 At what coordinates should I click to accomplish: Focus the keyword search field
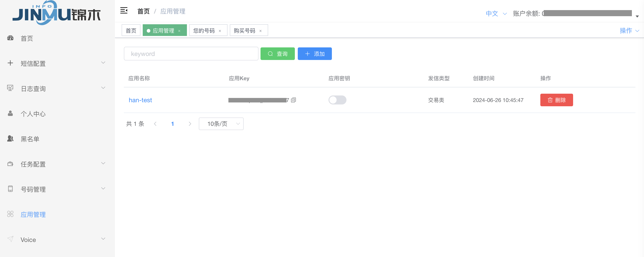click(191, 53)
